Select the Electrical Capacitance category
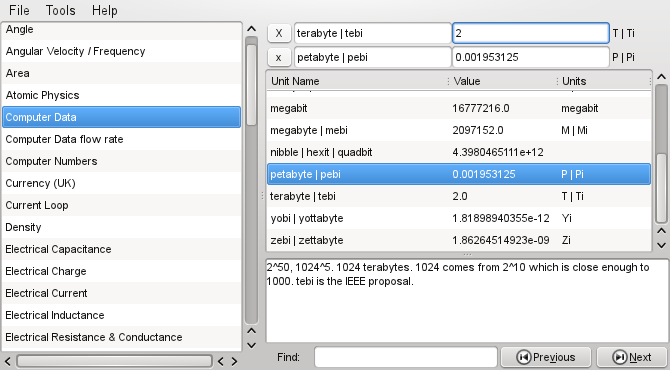 pos(121,250)
